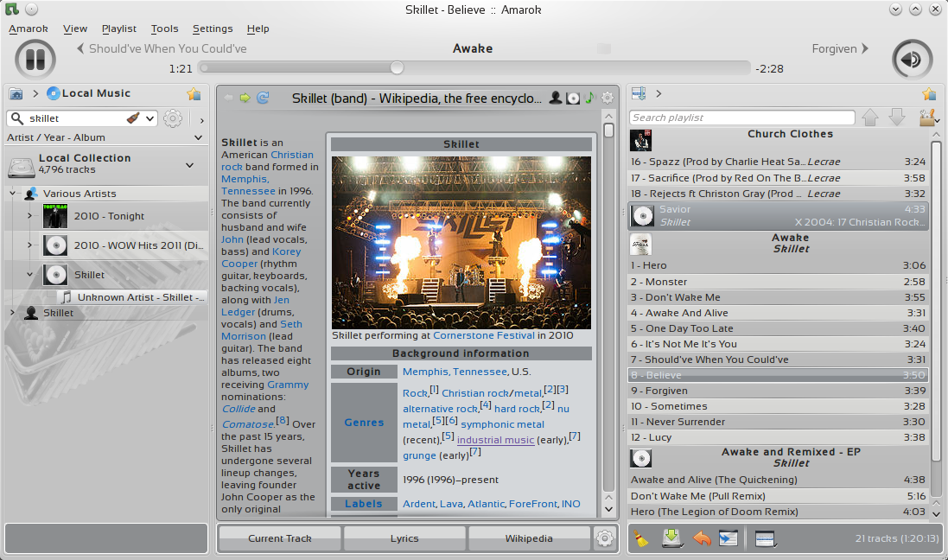The height and width of the screenshot is (560, 948).
Task: Open playlist search preferences brush icon
Action: 928,118
